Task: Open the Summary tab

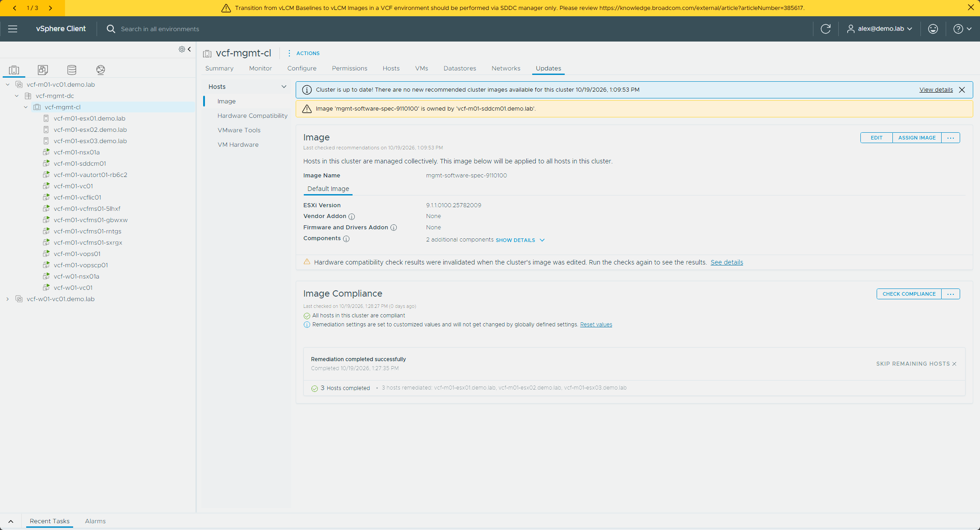Action: [219, 68]
